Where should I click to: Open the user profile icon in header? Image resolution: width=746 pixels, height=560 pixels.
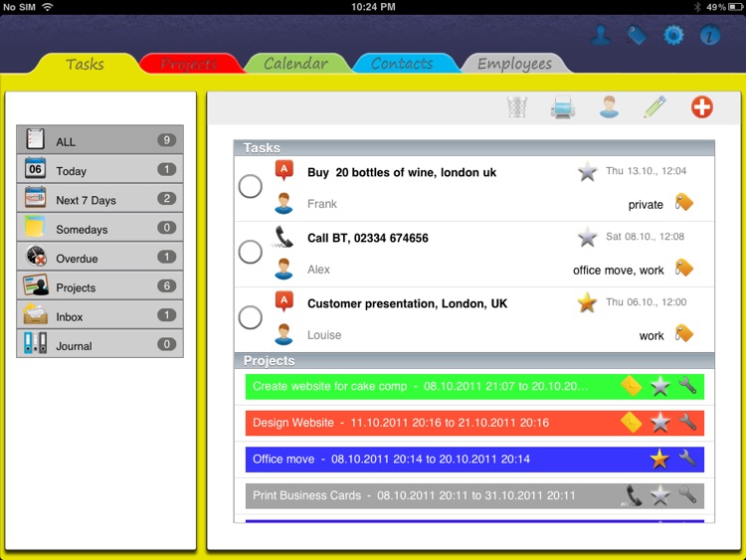(x=601, y=35)
